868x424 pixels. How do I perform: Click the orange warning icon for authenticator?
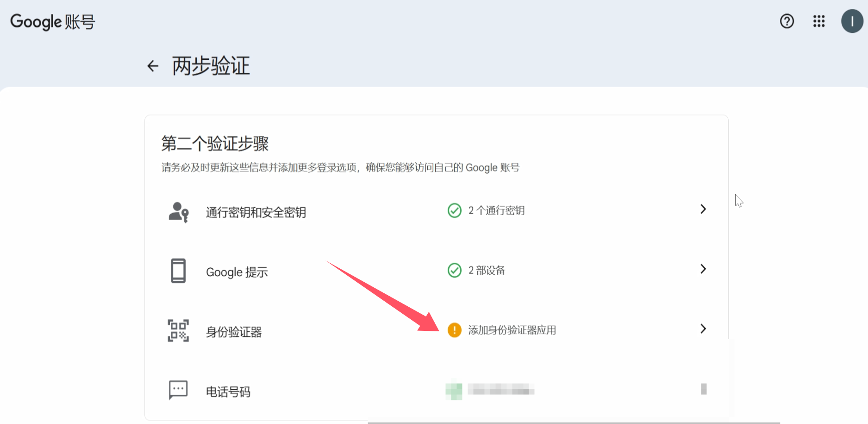[x=455, y=330]
